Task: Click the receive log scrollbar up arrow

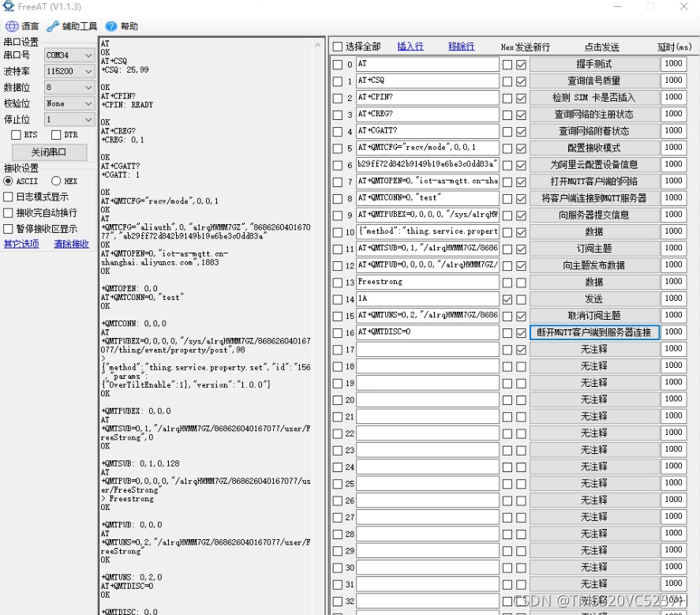Action: click(x=318, y=45)
